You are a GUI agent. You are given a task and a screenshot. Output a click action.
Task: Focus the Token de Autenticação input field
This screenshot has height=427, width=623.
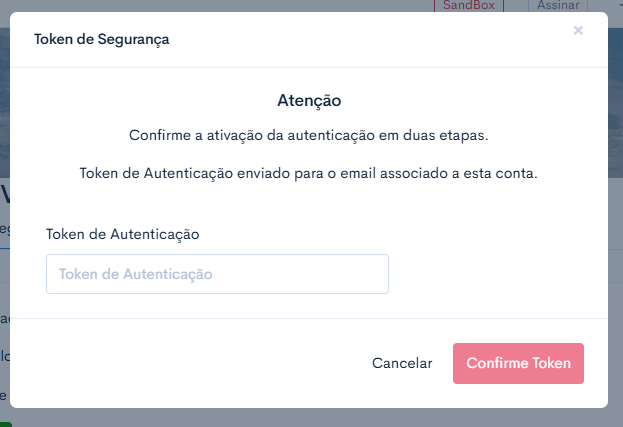(x=217, y=274)
